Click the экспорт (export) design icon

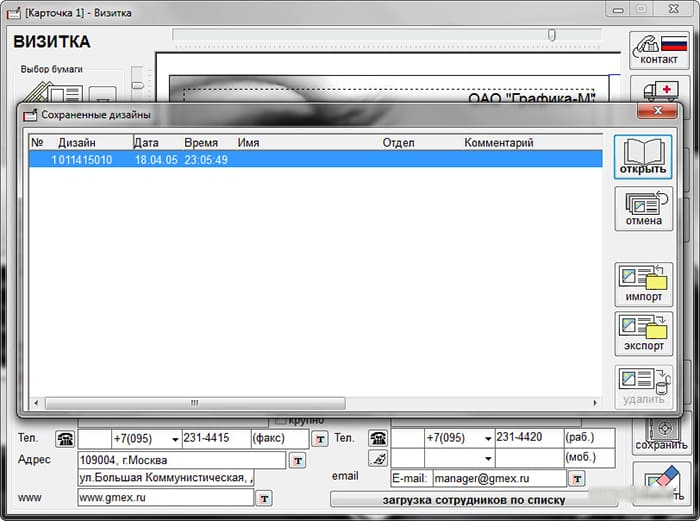click(643, 333)
